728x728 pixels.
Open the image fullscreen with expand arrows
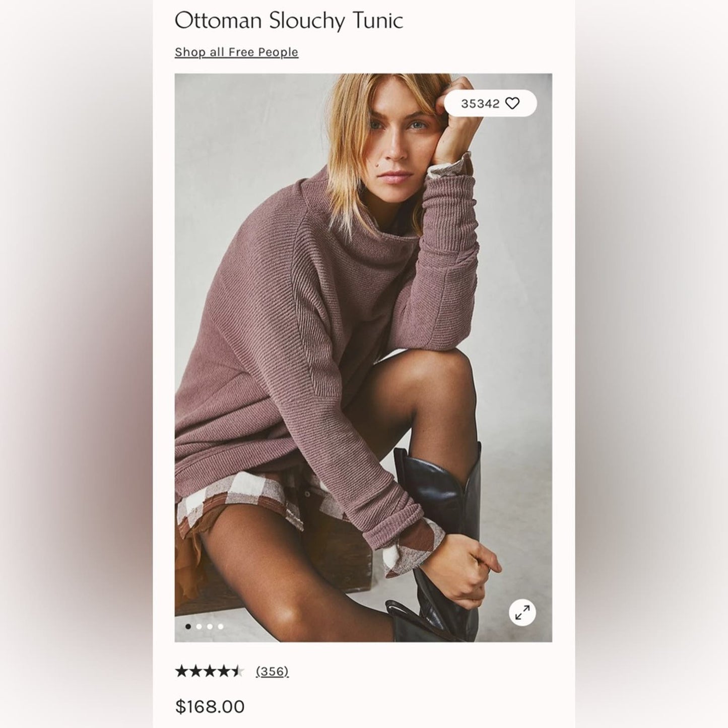522,613
